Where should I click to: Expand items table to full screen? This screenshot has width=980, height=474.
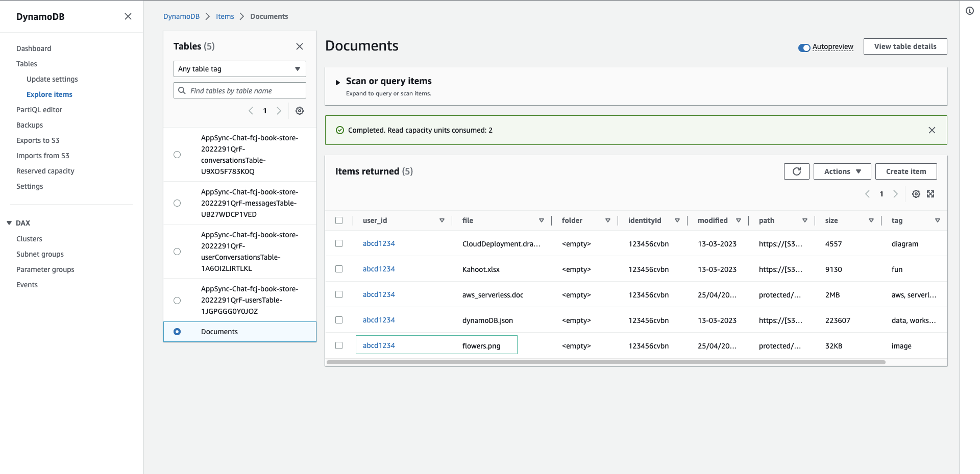pos(930,194)
